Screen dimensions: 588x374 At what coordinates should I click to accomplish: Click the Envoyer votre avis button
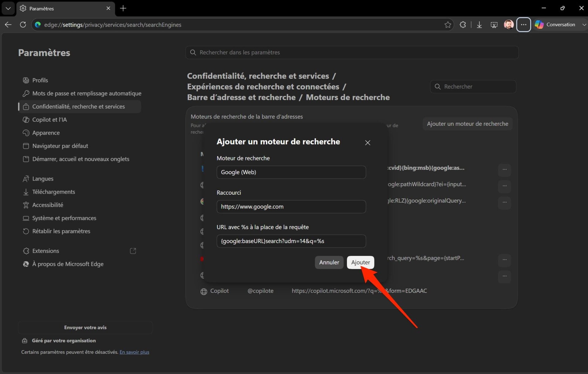pos(85,327)
